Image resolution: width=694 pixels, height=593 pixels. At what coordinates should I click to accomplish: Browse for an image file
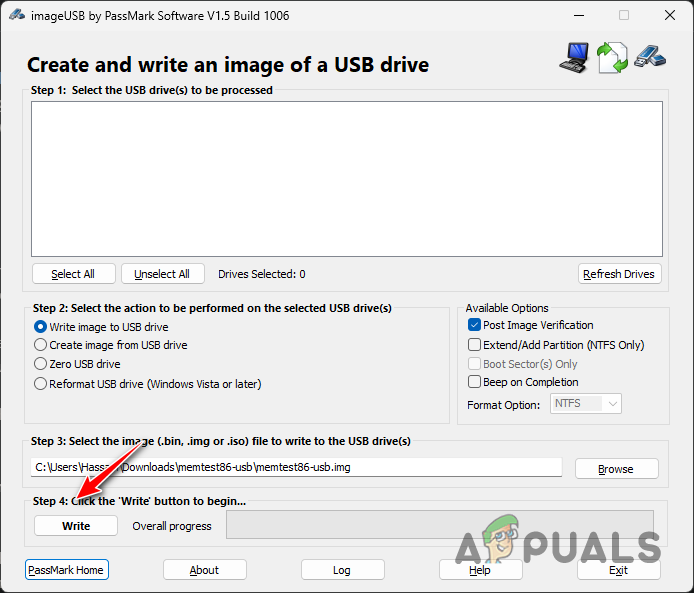pyautogui.click(x=616, y=469)
